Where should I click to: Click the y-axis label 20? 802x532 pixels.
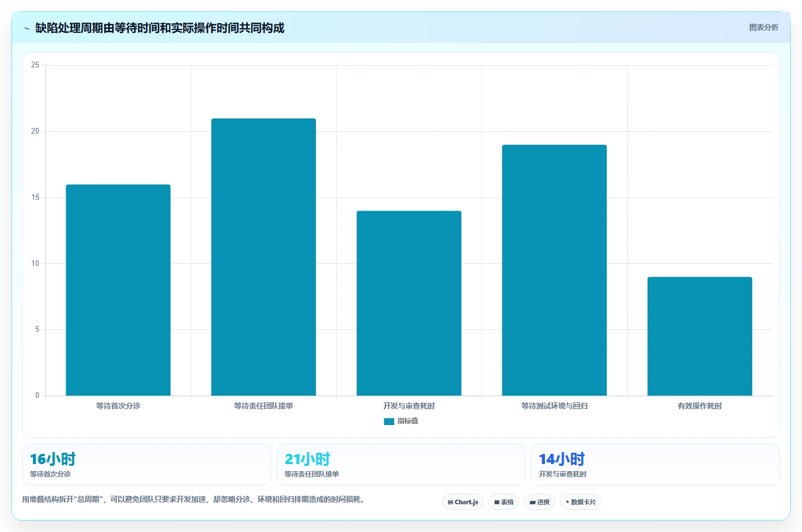click(x=35, y=131)
